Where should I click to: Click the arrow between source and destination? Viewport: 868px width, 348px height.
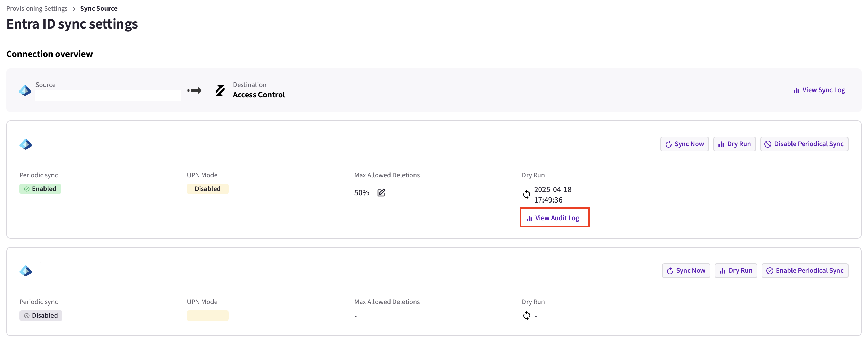pos(194,90)
